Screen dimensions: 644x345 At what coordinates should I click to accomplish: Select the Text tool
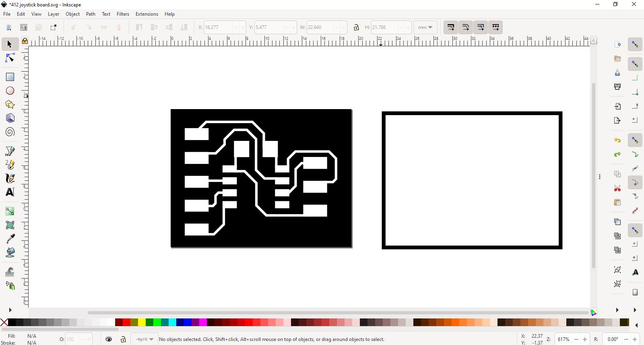[x=10, y=192]
